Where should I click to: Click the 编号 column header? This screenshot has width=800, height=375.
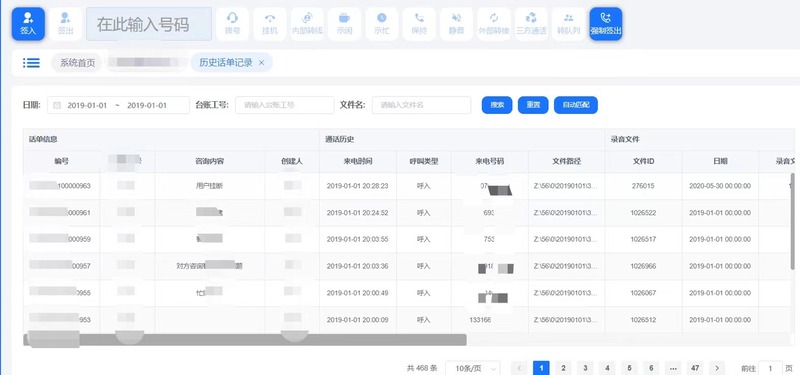point(62,161)
